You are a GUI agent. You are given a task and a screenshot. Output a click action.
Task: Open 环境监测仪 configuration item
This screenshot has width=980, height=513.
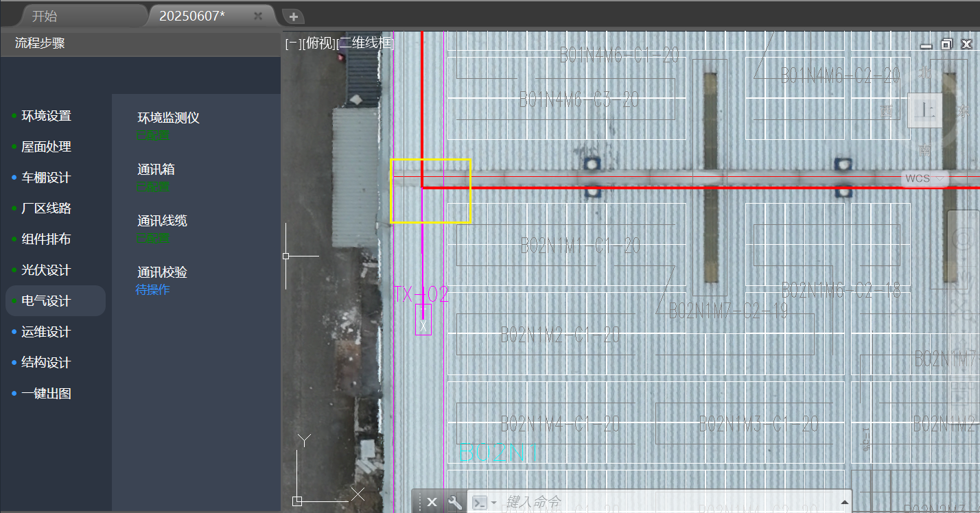click(168, 118)
